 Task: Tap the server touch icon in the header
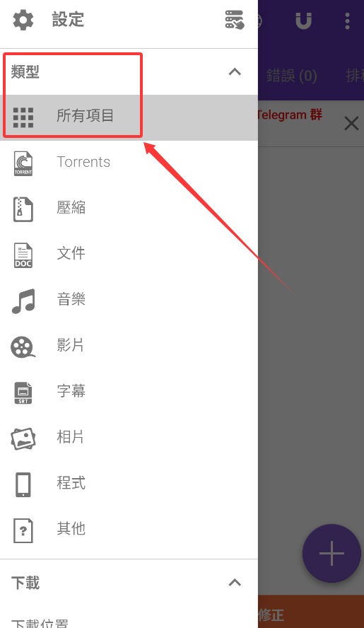[235, 20]
